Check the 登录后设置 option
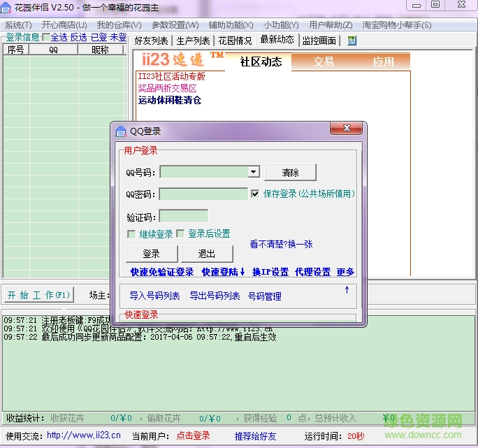 (x=180, y=233)
